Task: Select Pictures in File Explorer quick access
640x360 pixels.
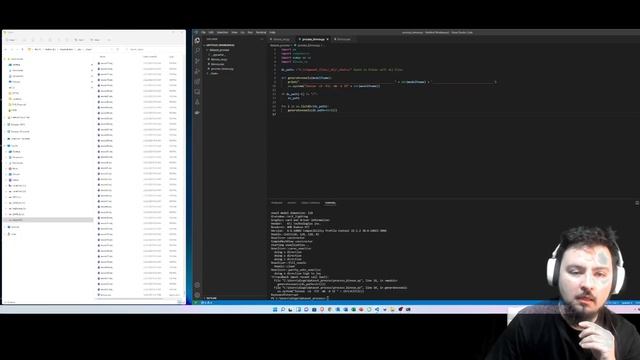Action: 16,82
